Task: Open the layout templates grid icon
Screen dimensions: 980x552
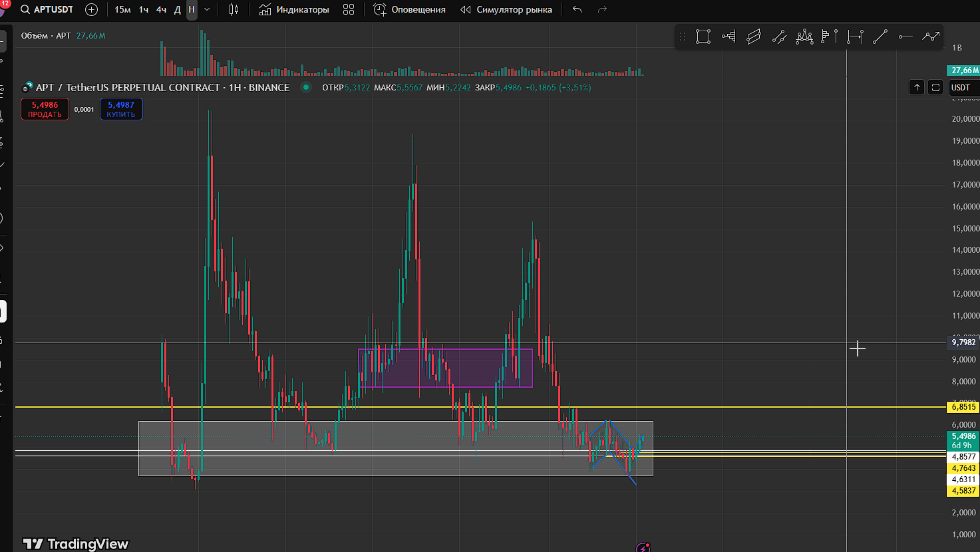Action: coord(349,9)
